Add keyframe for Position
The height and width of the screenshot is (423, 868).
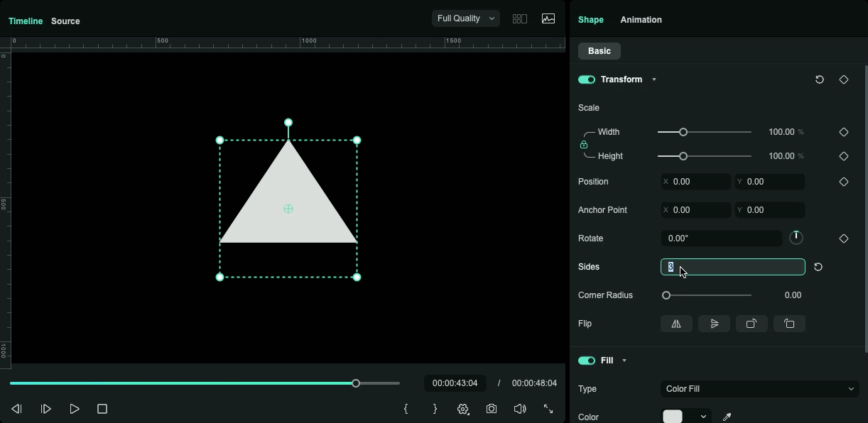844,182
